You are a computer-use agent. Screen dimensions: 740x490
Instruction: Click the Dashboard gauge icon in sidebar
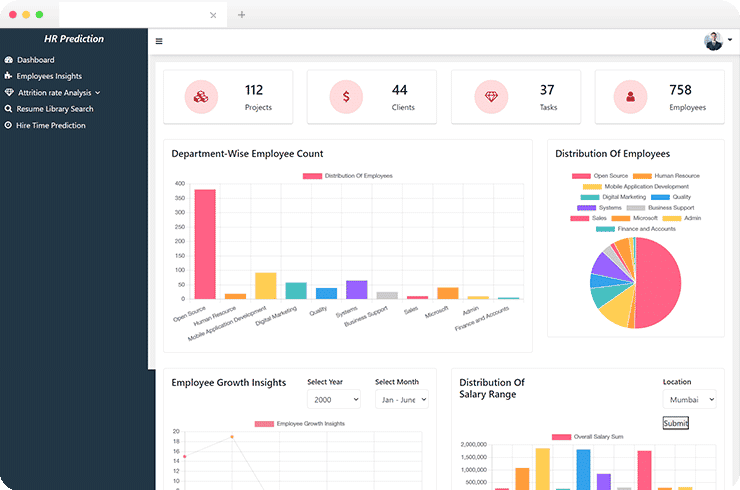[x=9, y=60]
